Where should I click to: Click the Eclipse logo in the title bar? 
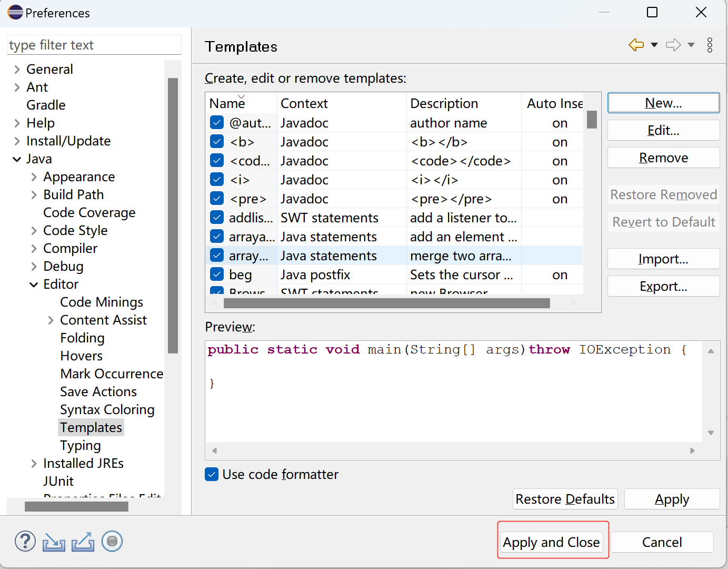click(x=15, y=12)
